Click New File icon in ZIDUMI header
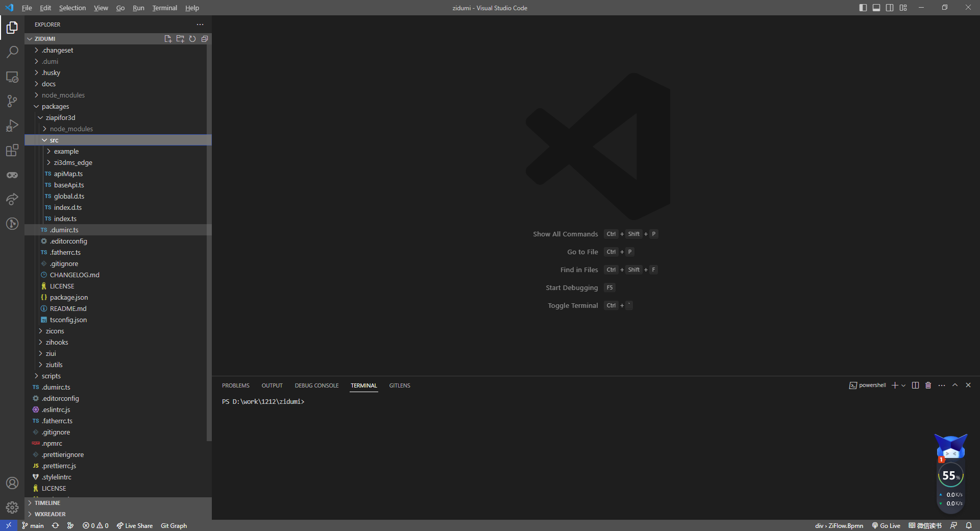 coord(168,39)
